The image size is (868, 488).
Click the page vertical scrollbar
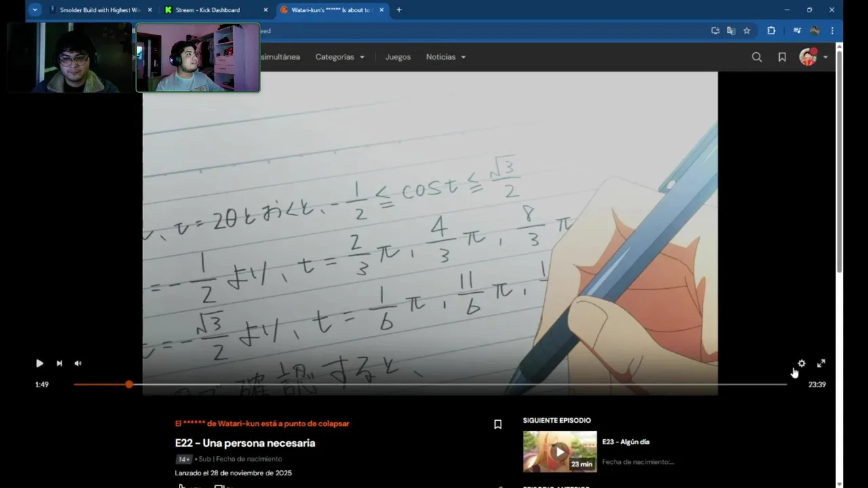coord(840,163)
